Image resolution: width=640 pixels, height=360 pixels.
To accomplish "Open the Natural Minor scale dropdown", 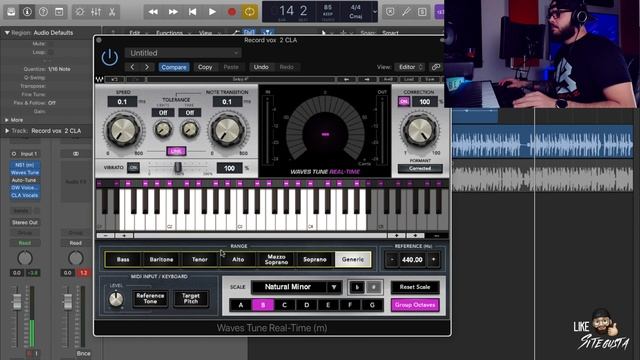I will 297,287.
